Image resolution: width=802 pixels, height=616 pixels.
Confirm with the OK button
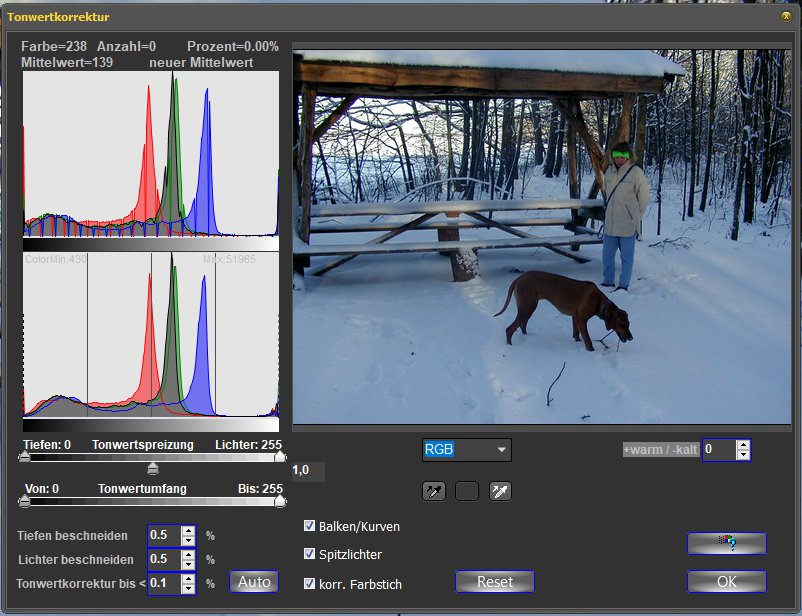[726, 582]
